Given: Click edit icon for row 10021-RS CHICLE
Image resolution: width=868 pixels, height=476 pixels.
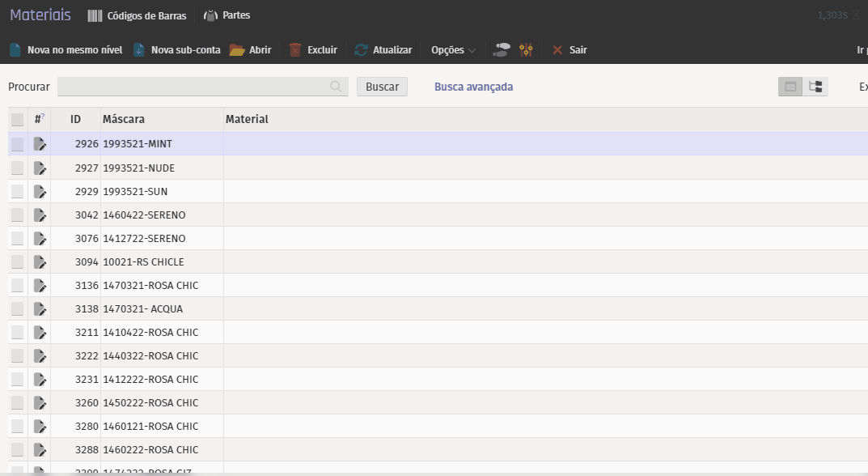Looking at the screenshot, I should point(40,262).
